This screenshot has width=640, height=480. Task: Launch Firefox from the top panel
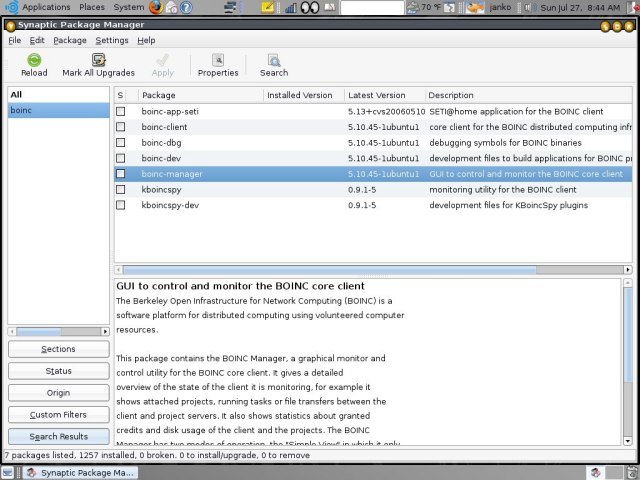(156, 7)
